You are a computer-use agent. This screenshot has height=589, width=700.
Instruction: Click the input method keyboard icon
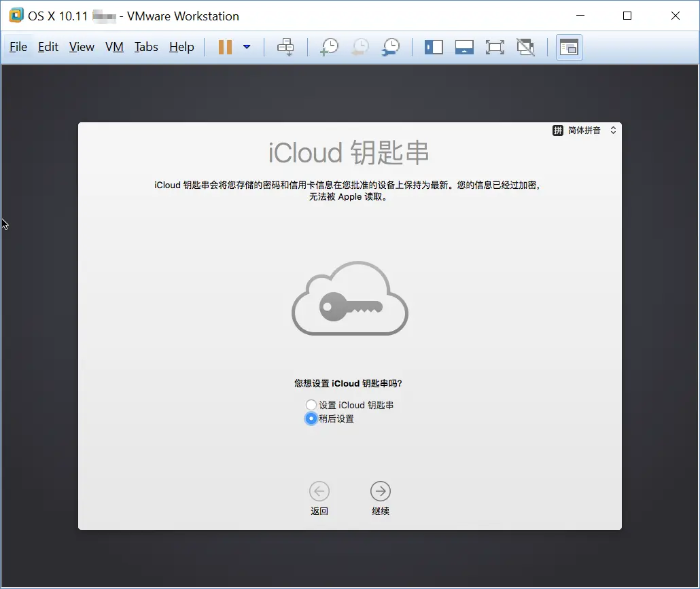pyautogui.click(x=557, y=130)
